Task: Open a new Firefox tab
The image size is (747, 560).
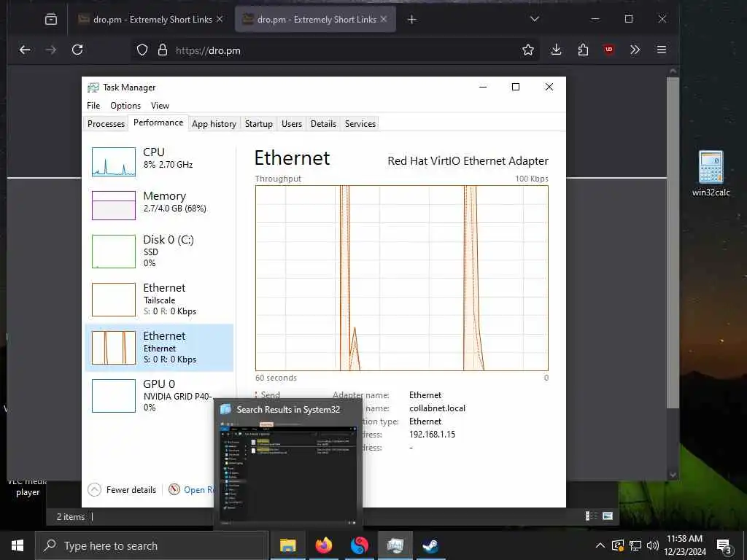Action: point(412,20)
